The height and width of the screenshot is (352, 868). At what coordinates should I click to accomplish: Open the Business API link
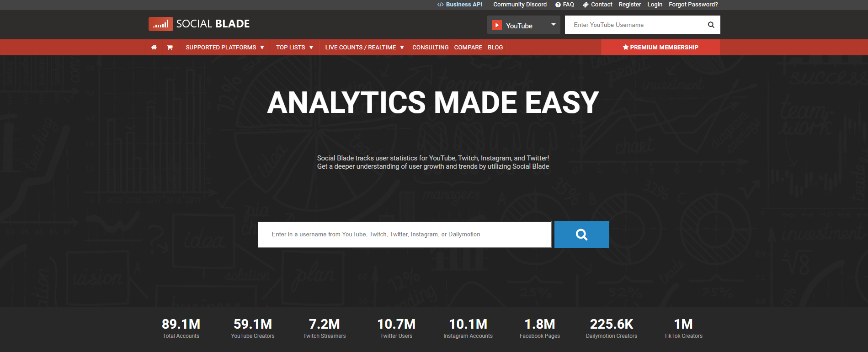pos(460,5)
